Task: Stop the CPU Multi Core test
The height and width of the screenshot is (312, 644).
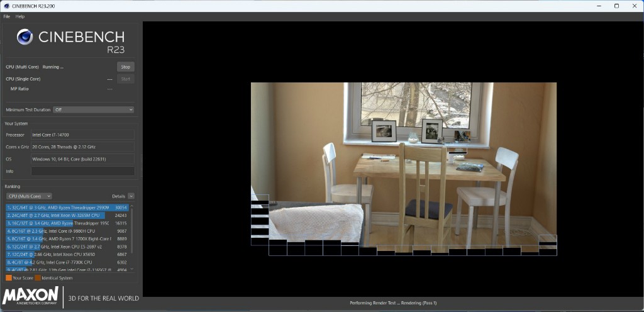Action: click(x=125, y=67)
